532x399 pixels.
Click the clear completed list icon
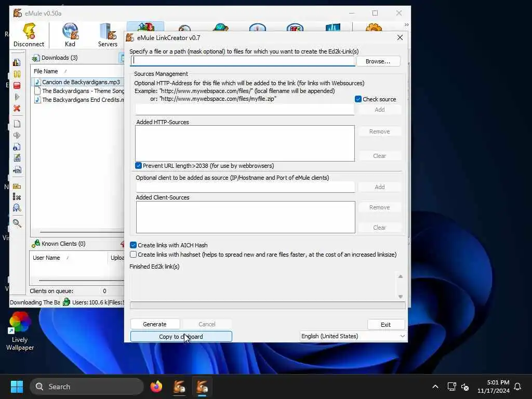click(17, 197)
